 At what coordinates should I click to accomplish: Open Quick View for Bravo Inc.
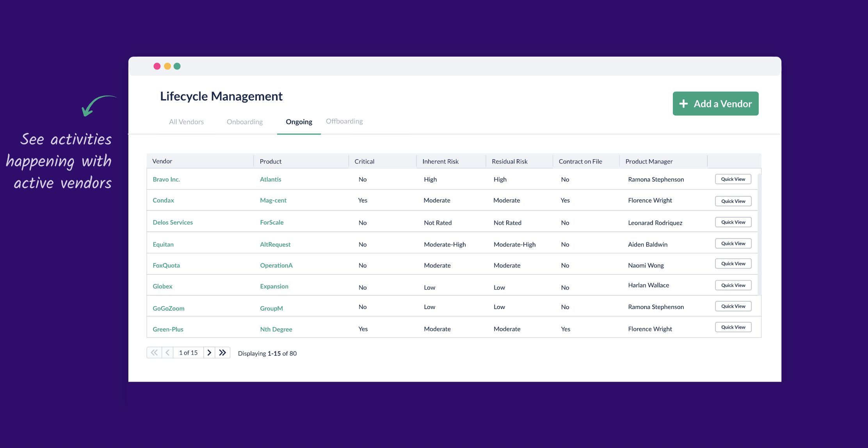[x=733, y=179]
